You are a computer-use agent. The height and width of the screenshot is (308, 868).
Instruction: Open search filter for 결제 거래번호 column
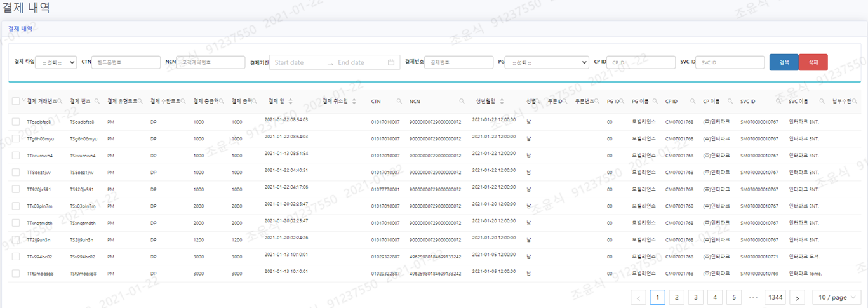click(60, 101)
